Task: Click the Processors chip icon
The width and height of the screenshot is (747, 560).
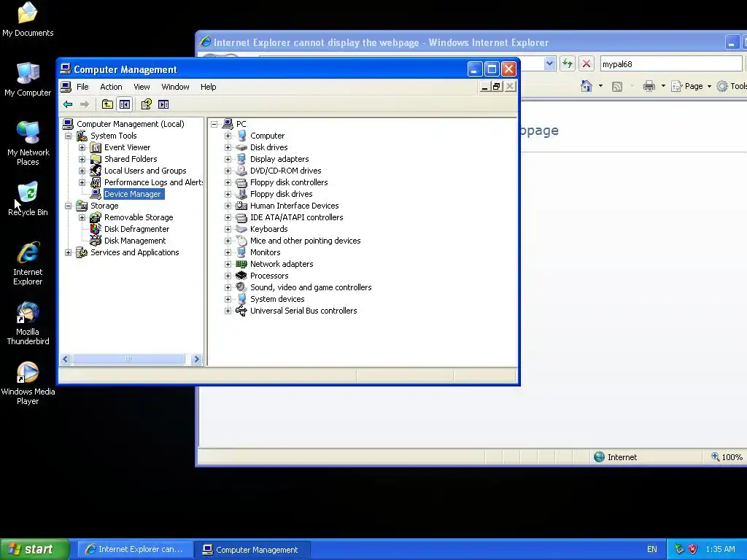Action: coord(241,276)
